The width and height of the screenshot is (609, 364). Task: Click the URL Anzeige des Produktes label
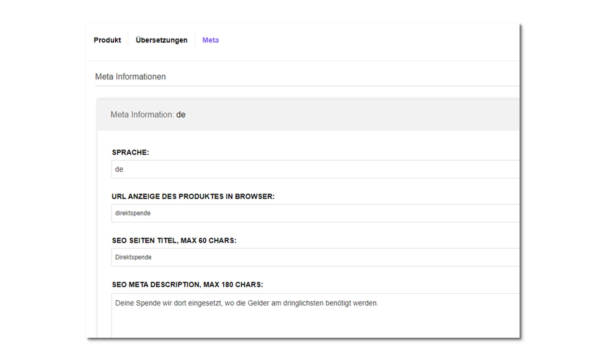tap(193, 197)
